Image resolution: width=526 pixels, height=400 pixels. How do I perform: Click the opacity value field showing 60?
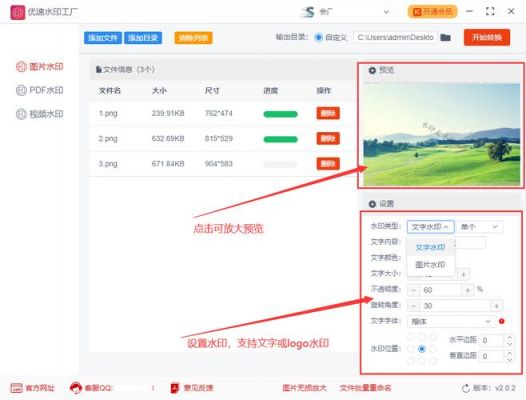click(x=441, y=290)
